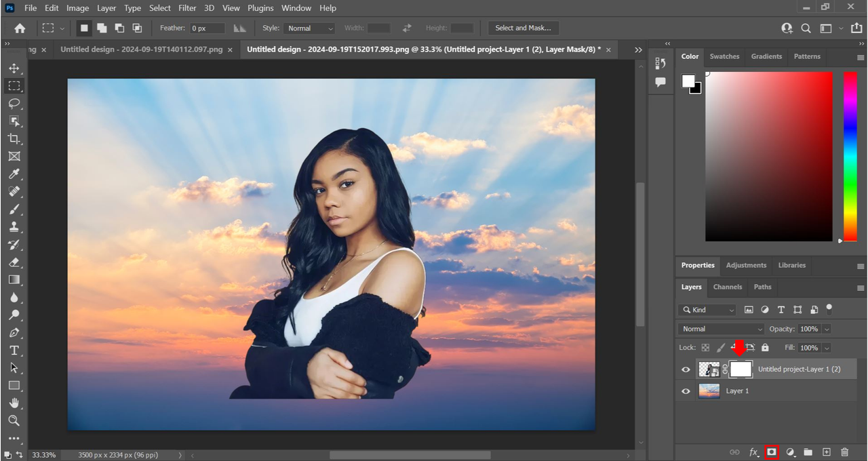Expand the Opacity slider dropdown arrow
This screenshot has width=868, height=461.
(825, 329)
